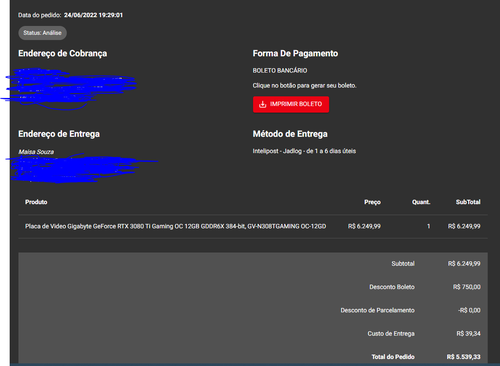Select the BOLETO BANCÁRIO text
This screenshot has width=500, height=366.
click(280, 70)
